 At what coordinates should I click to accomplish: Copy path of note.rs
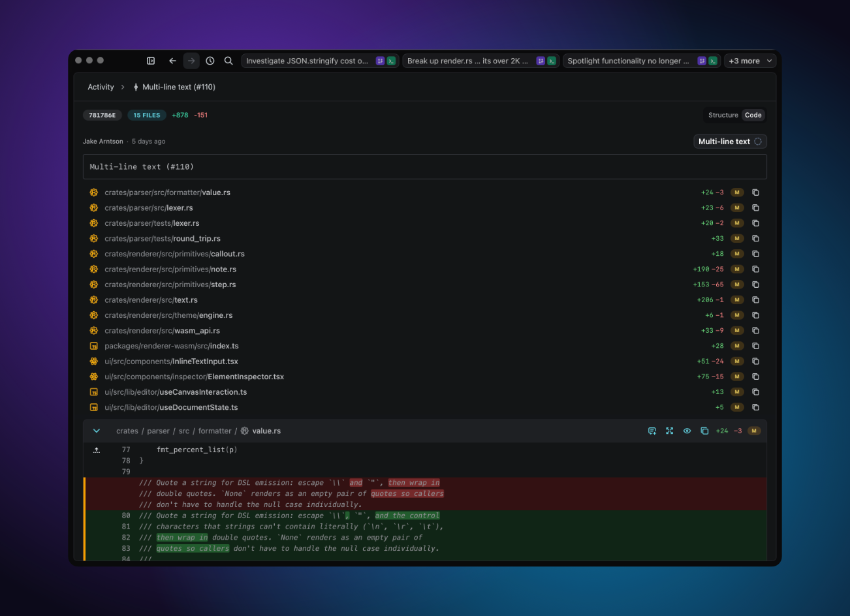point(755,269)
